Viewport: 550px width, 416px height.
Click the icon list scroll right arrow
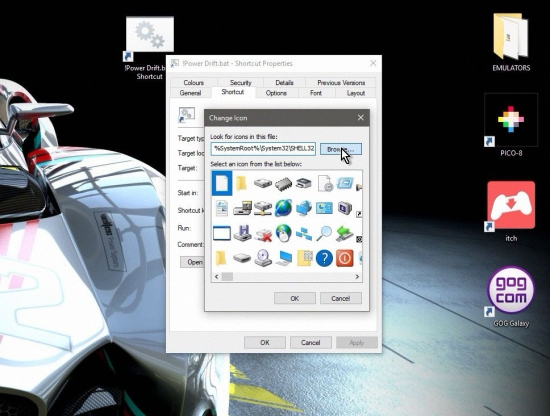point(357,277)
